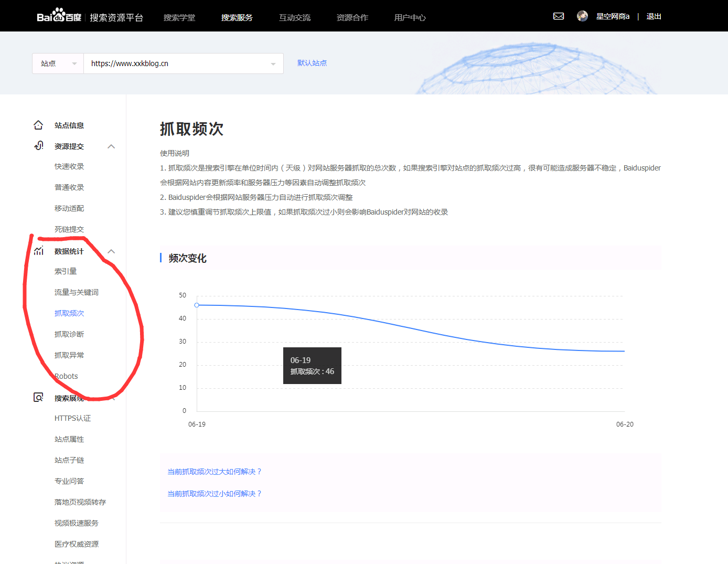
Task: Click the chart tooltip showing 抓取频次 : 46
Action: coord(312,366)
